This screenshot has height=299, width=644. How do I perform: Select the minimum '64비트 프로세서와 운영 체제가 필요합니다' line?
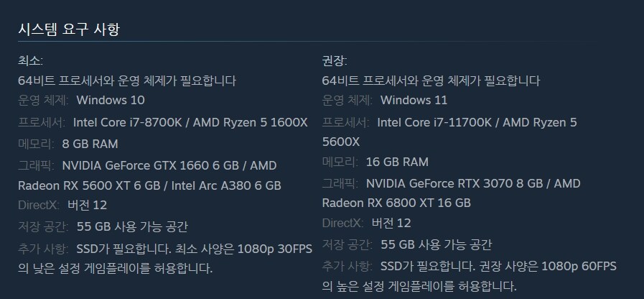(127, 80)
